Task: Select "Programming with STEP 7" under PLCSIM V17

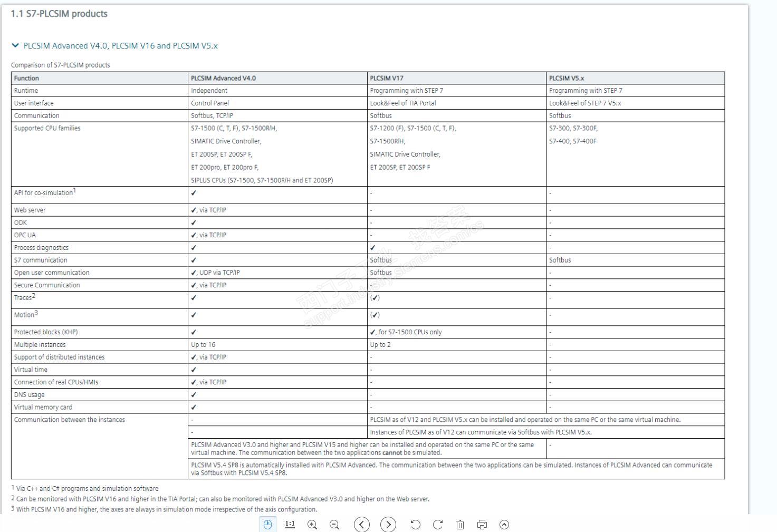Action: click(407, 91)
